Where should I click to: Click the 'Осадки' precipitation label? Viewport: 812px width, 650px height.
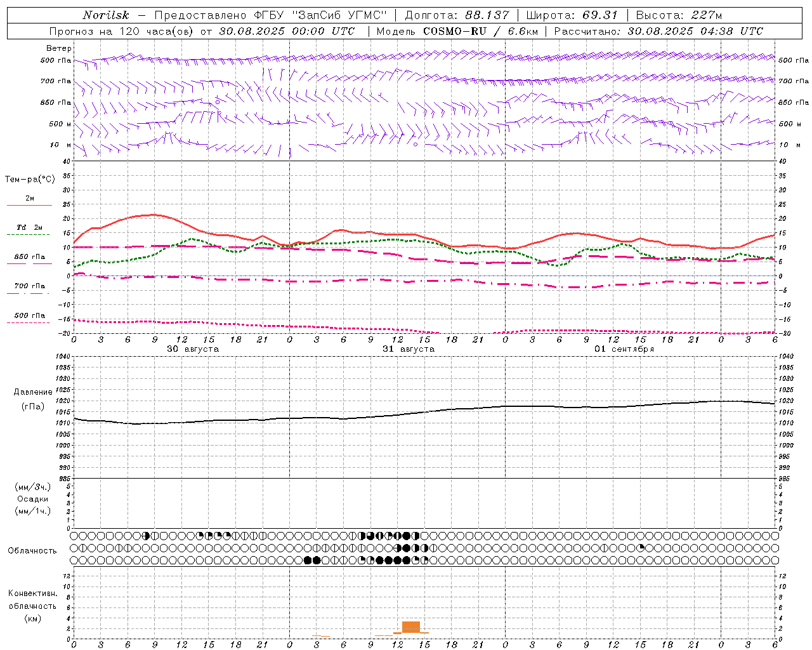pos(33,499)
